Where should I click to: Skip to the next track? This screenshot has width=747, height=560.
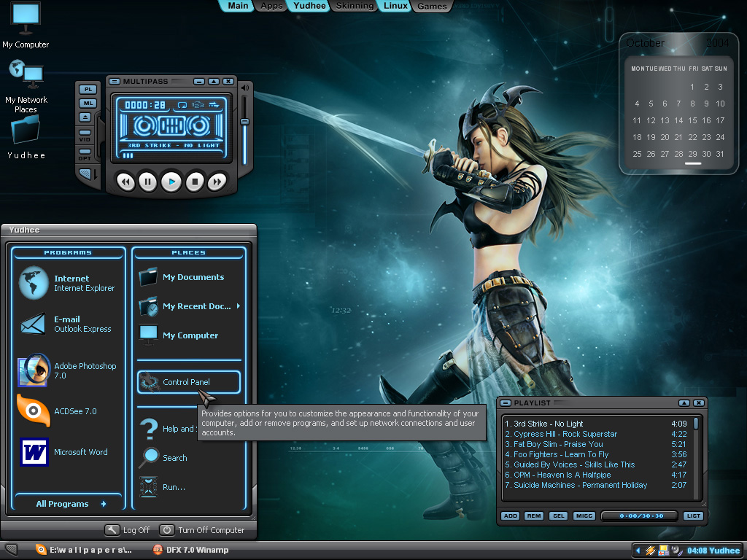click(217, 182)
